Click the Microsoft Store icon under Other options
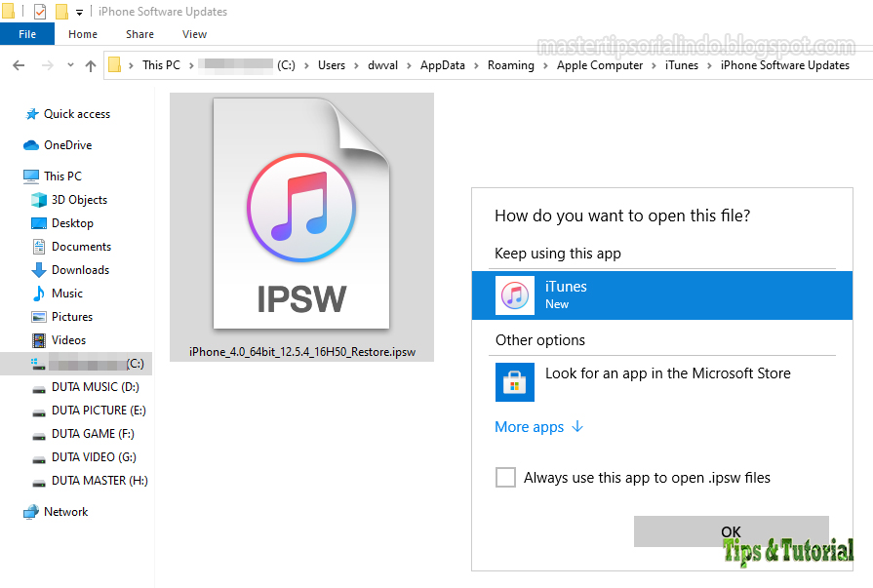 [514, 381]
